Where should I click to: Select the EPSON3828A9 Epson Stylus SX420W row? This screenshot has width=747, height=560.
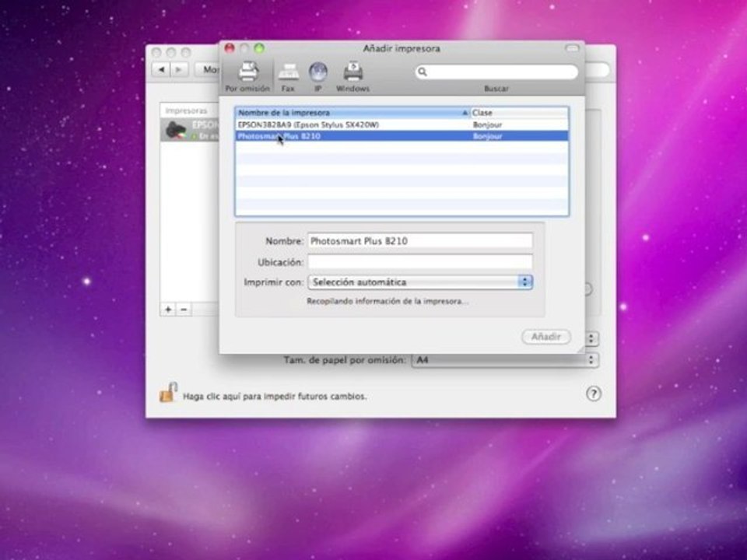[x=402, y=124]
